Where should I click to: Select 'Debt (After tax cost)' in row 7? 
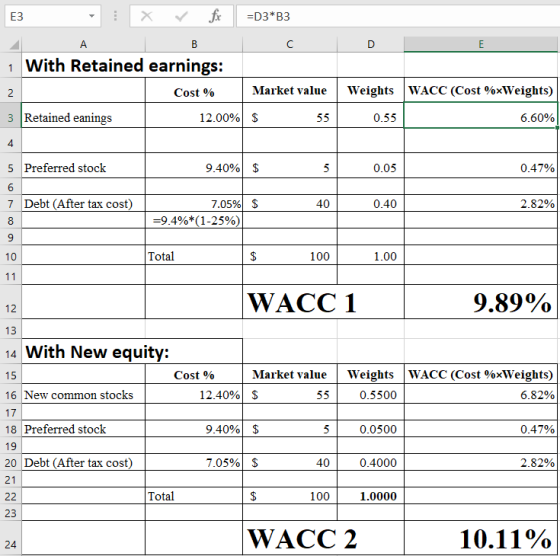[83, 203]
